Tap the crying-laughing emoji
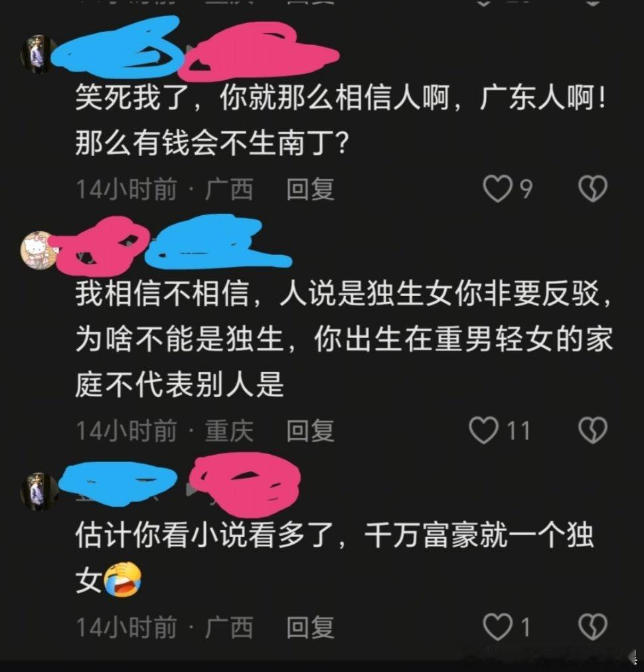644x672 pixels. pyautogui.click(x=123, y=580)
